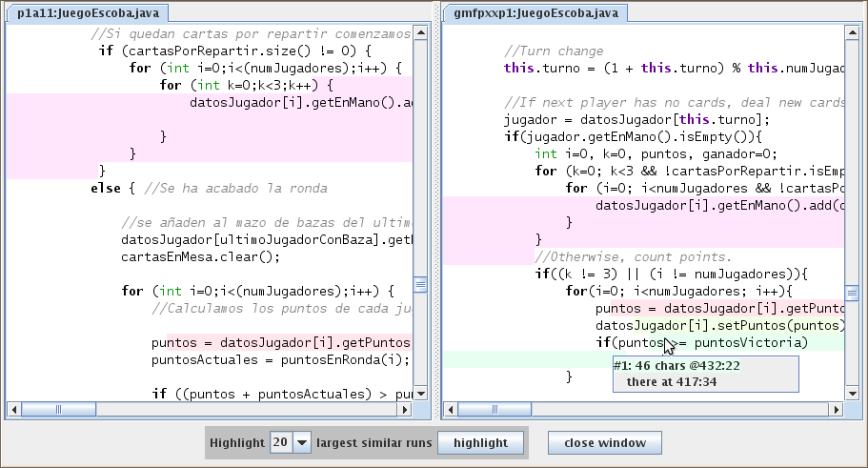868x468 pixels.
Task: Open the Highlight count dropdown arrow
Action: [302, 443]
